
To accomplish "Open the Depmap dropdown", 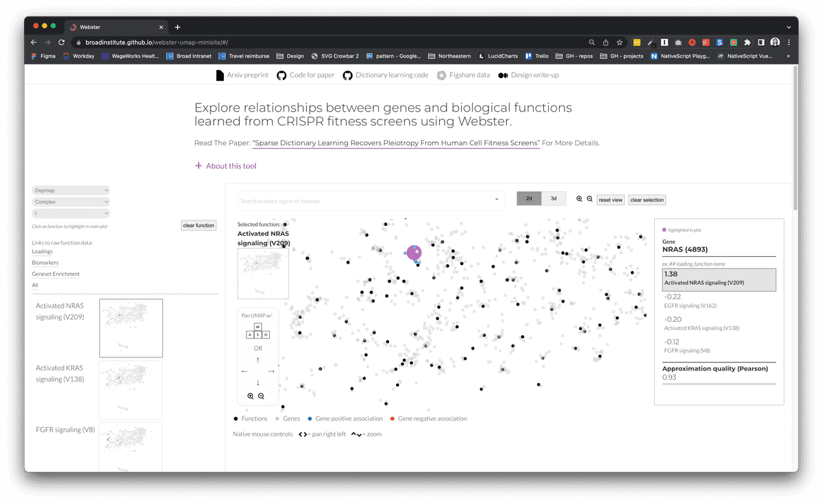I will [x=71, y=190].
